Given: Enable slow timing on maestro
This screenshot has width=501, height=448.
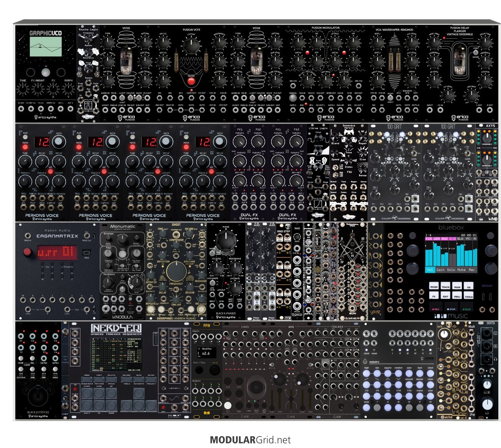Looking at the screenshot, I should coord(430,396).
